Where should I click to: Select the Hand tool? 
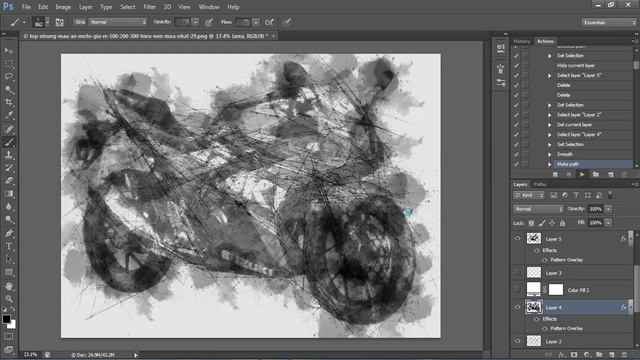coord(9,286)
